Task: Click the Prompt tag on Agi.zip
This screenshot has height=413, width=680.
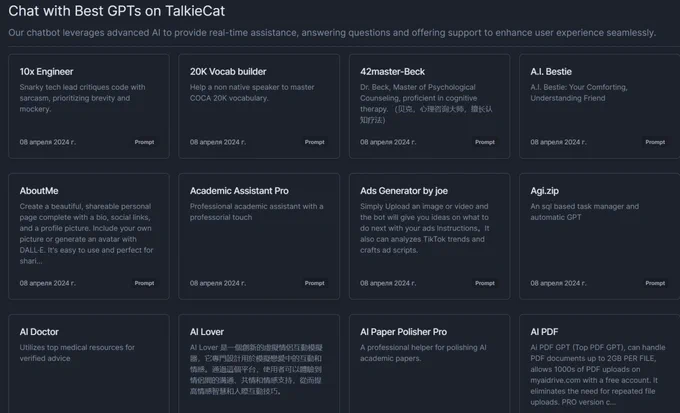Action: click(655, 283)
